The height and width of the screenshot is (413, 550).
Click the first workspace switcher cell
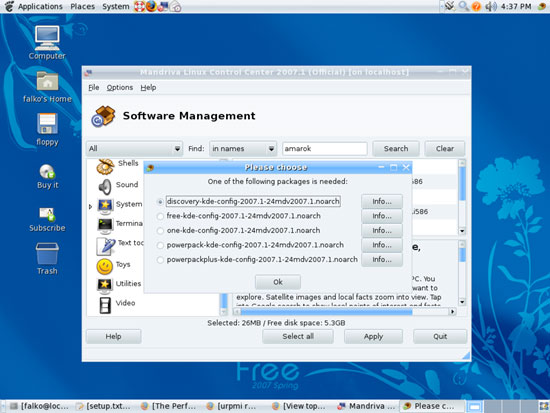475,406
